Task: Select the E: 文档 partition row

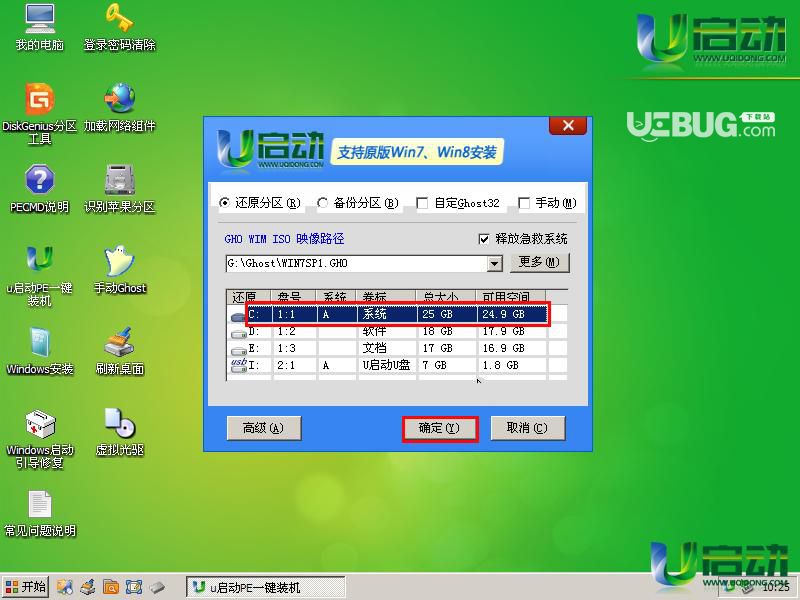Action: tap(396, 348)
